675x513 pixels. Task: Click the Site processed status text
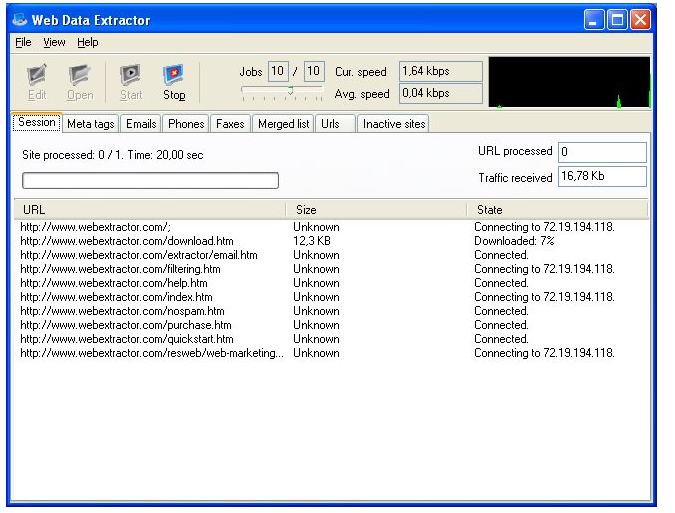point(113,155)
